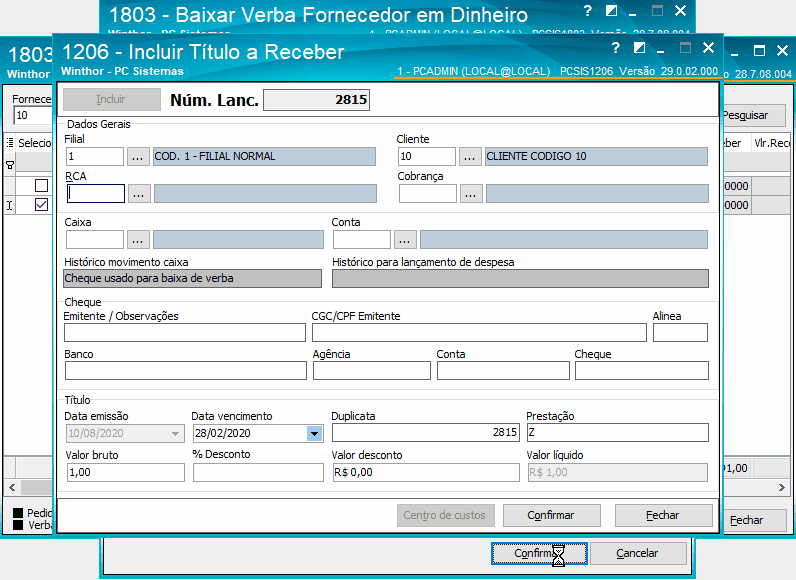This screenshot has width=796, height=580.
Task: Click the Cobrança code input field
Action: click(427, 193)
